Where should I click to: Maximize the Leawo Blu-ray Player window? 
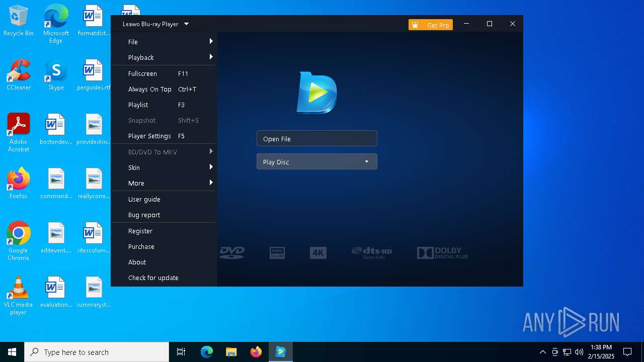pos(490,24)
